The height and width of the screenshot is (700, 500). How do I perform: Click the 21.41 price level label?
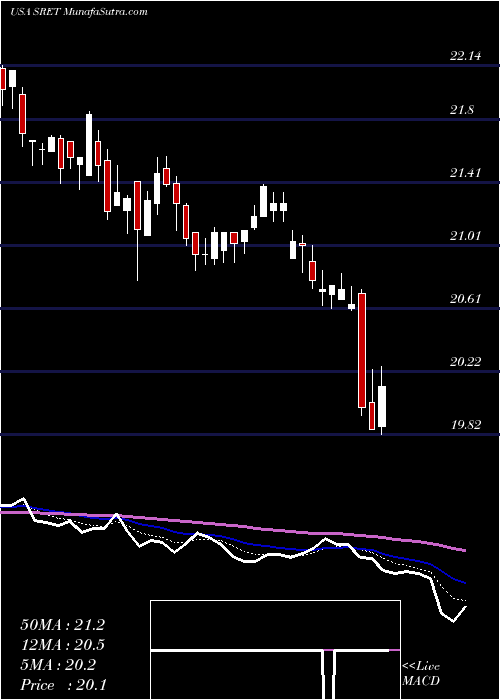pos(465,173)
